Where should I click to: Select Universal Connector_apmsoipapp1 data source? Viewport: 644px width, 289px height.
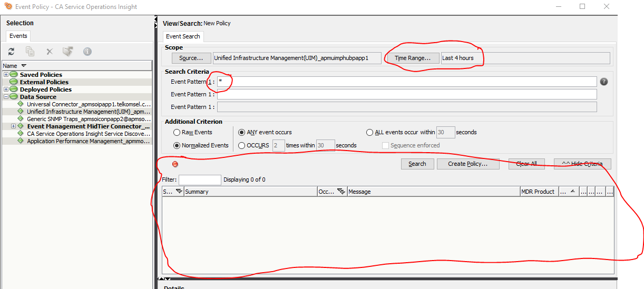(89, 104)
